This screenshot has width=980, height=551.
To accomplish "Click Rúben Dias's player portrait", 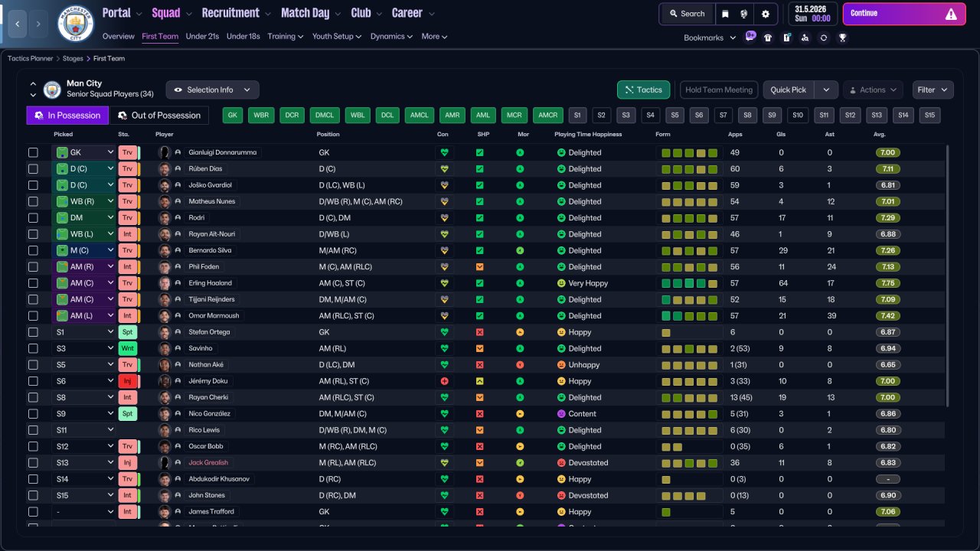I will click(164, 169).
